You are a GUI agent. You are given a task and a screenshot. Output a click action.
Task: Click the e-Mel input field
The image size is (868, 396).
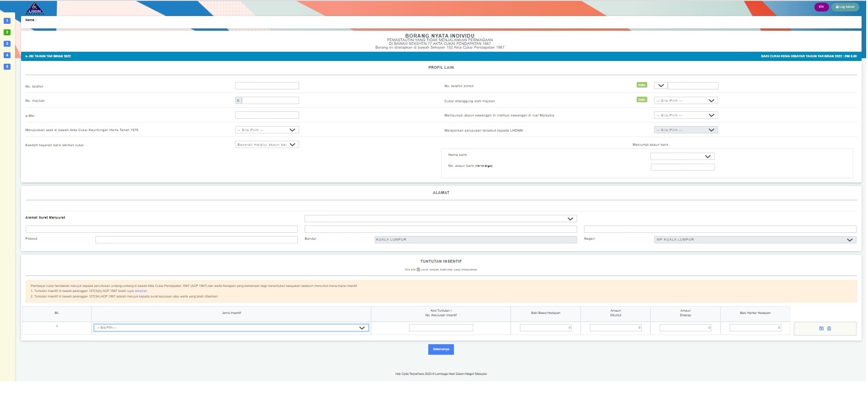[x=267, y=115]
